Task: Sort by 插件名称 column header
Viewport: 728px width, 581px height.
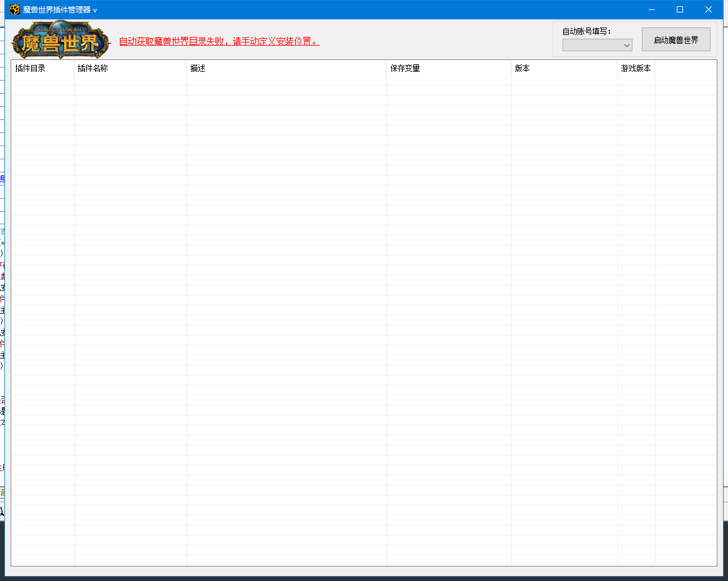Action: pyautogui.click(x=130, y=68)
